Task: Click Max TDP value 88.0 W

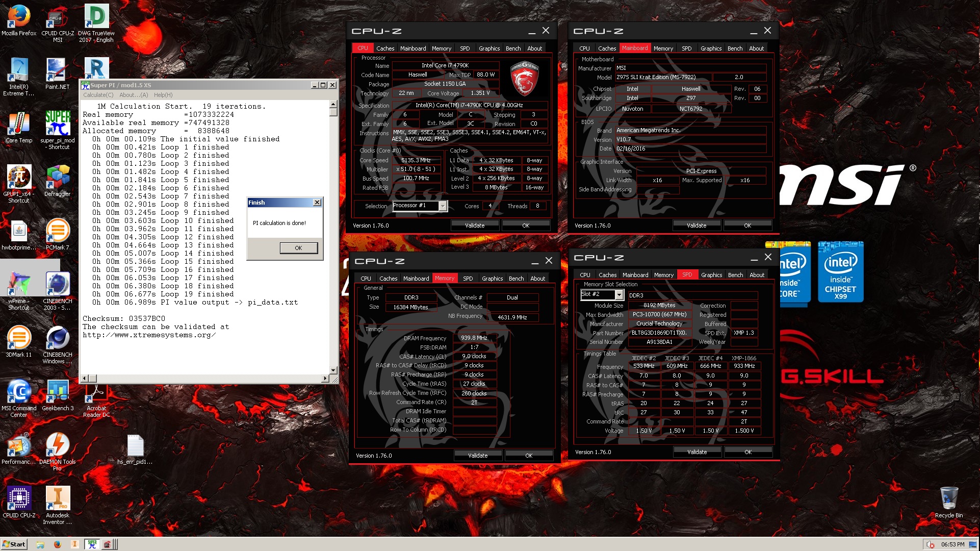Action: pyautogui.click(x=486, y=74)
